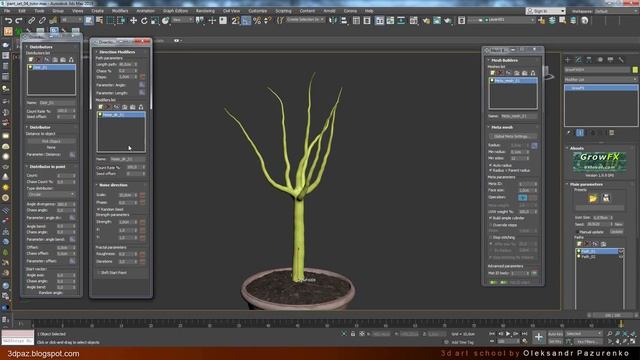640x360 pixels.
Task: Click the Redo arrow icon
Action: [x=19, y=20]
